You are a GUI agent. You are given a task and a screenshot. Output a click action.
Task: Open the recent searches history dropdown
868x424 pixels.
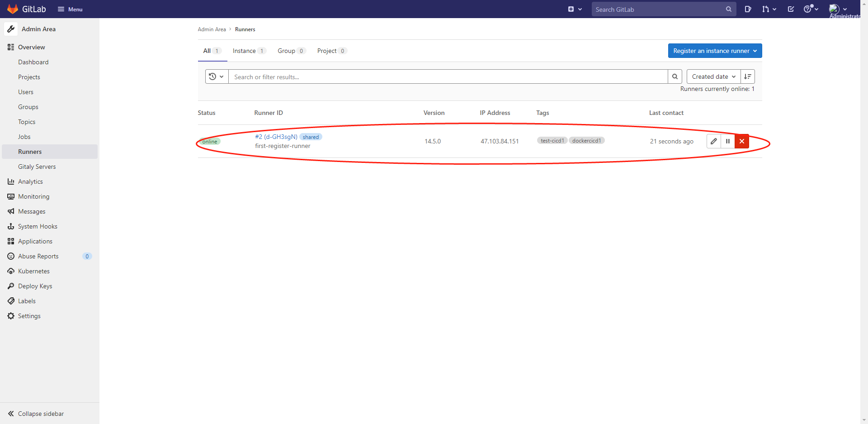(217, 76)
